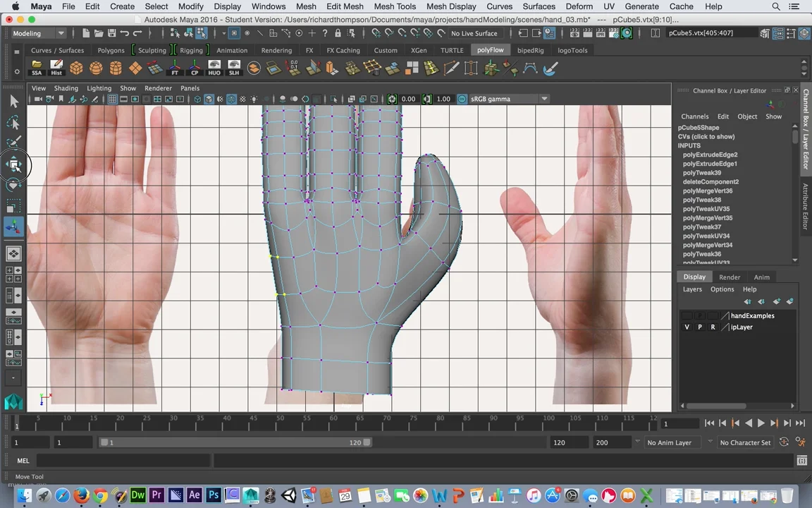Select the arrow Select tool
Image resolution: width=812 pixels, height=508 pixels.
[14, 101]
